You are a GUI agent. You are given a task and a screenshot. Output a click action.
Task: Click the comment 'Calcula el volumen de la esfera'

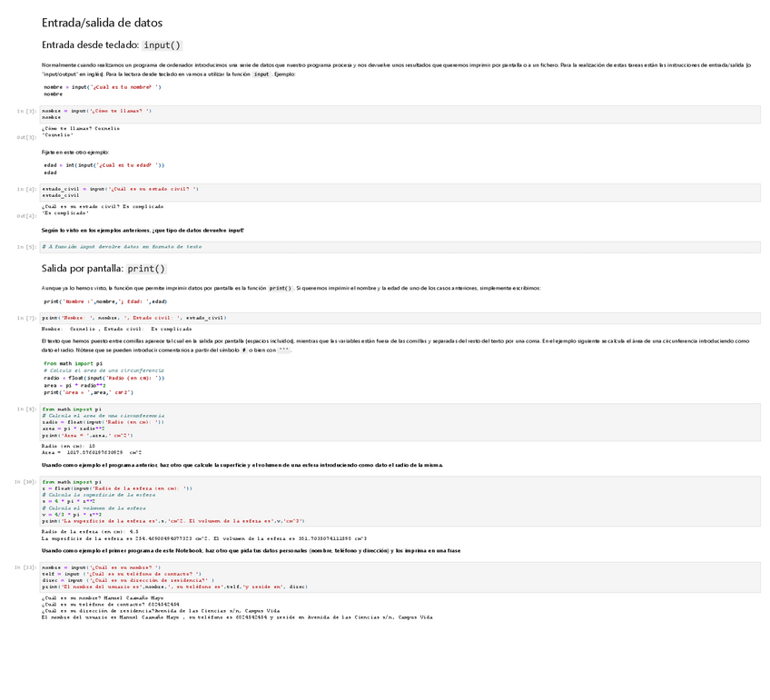coord(94,508)
